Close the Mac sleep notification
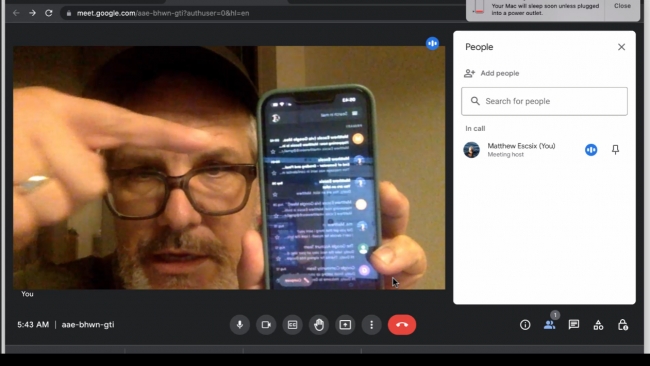This screenshot has width=650, height=366. (622, 6)
